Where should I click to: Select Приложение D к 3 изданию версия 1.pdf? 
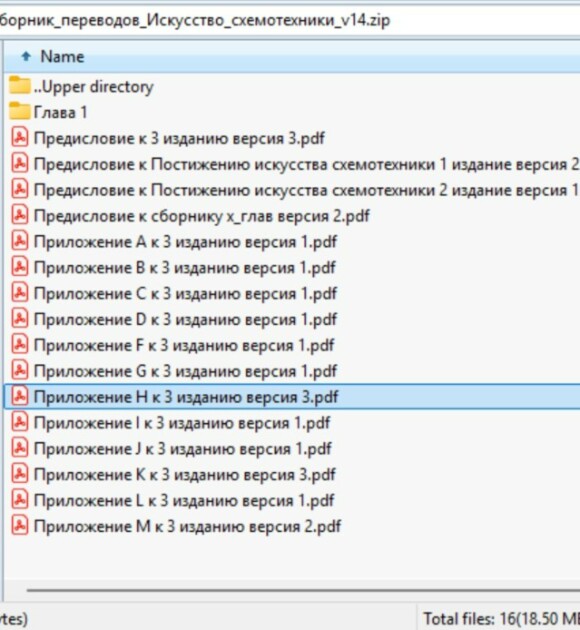[292, 319]
